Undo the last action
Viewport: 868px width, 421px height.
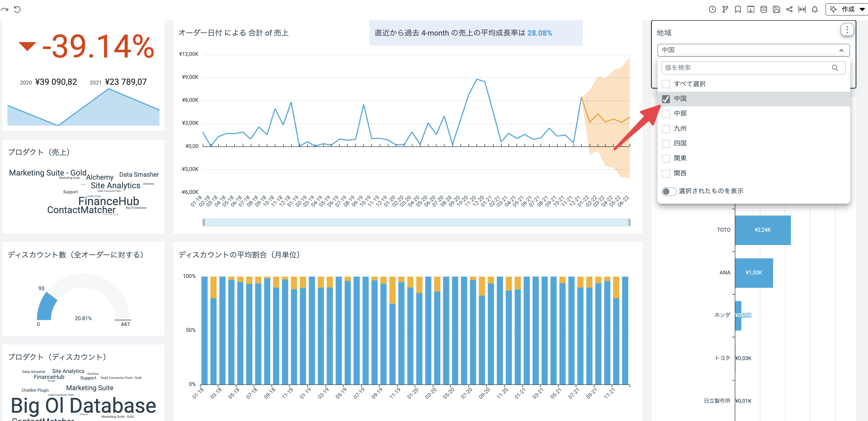click(x=17, y=9)
